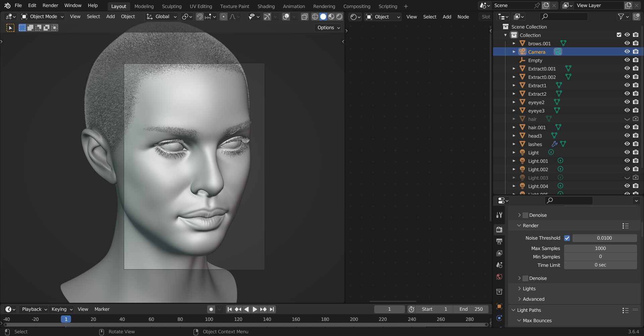
Task: Toggle X-ray view in viewport header
Action: pos(304,17)
